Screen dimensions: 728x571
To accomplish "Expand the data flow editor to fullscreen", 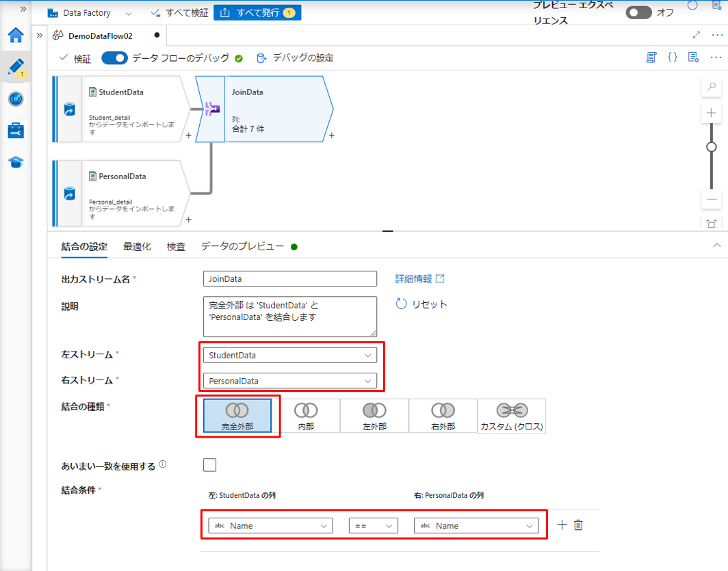I will [x=696, y=35].
